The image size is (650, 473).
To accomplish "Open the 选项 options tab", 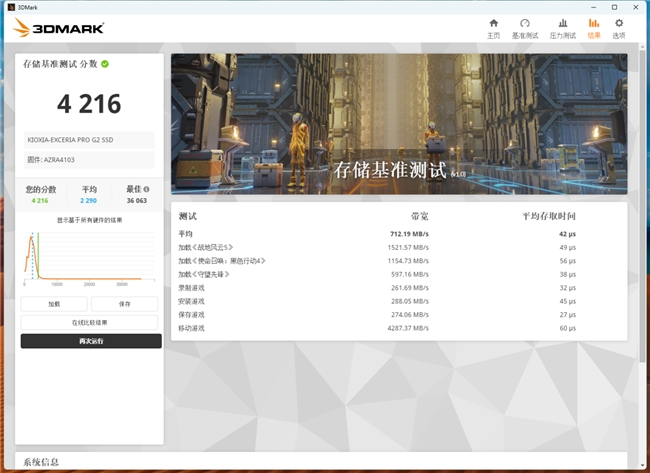I will click(618, 29).
